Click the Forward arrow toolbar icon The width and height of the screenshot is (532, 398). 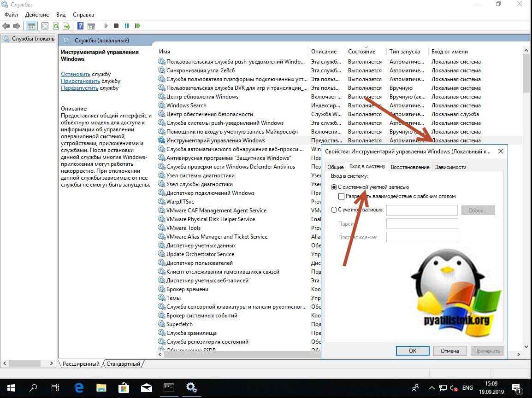(16, 26)
